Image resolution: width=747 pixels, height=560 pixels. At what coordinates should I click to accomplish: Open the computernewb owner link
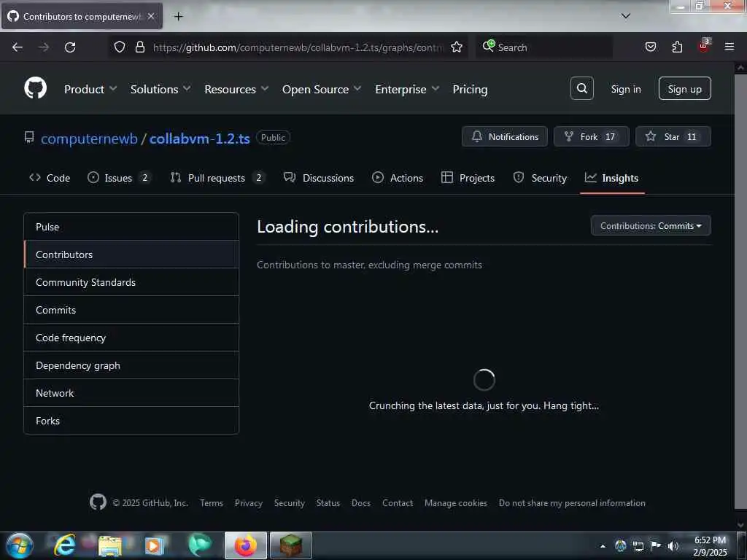89,139
